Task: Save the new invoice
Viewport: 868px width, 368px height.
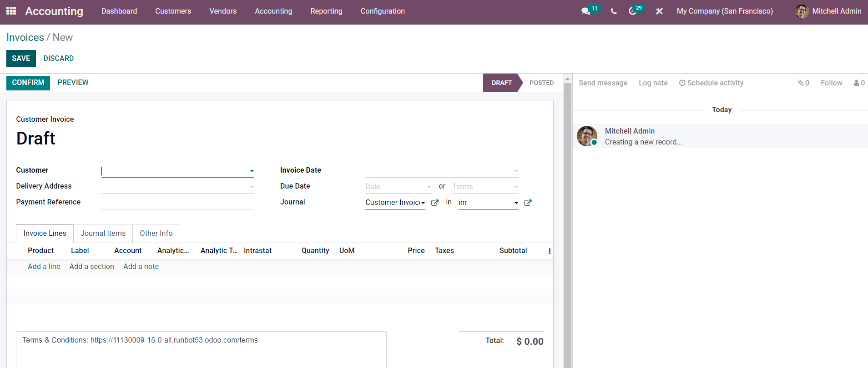Action: click(21, 59)
